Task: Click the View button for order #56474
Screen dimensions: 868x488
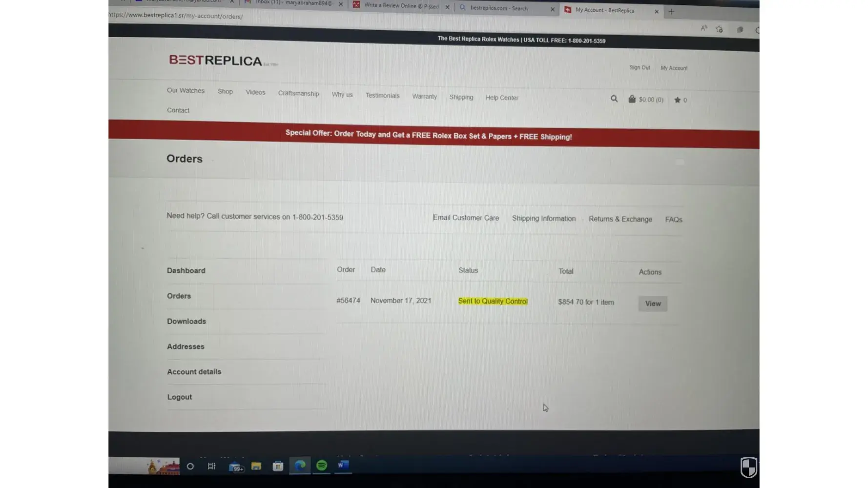Action: (653, 304)
